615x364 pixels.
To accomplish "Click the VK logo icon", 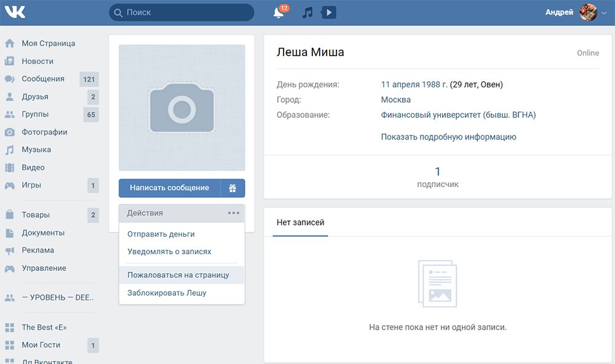I will click(x=14, y=12).
